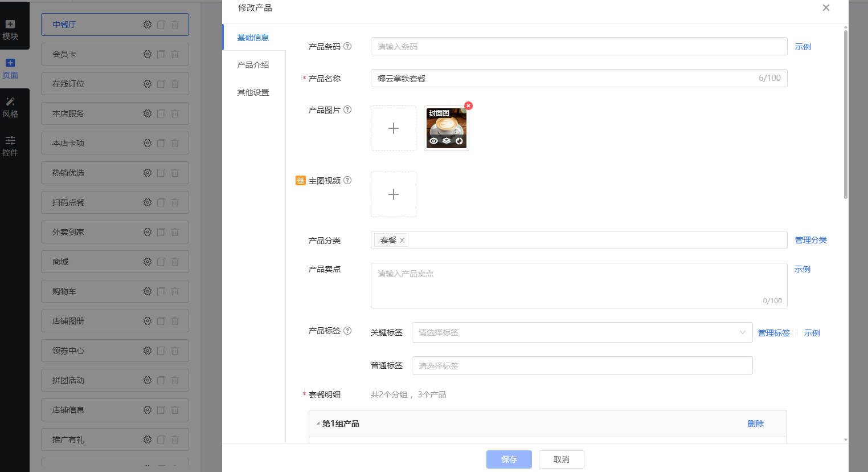The height and width of the screenshot is (472, 868).
Task: Click help icon next to 产品条码
Action: [347, 46]
